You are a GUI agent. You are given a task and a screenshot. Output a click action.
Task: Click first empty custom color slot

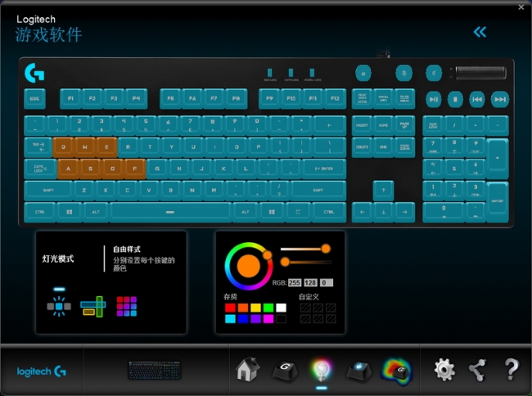click(x=305, y=308)
